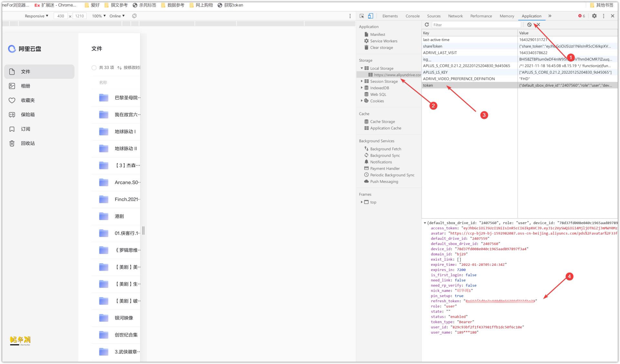Open 订阅 subscriptions in the sidebar

click(39, 129)
